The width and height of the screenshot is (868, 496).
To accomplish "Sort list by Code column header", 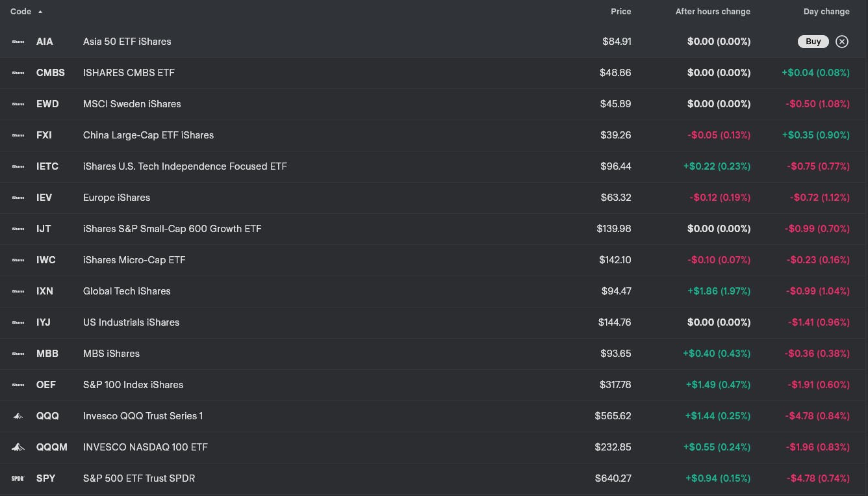I will 21,12.
